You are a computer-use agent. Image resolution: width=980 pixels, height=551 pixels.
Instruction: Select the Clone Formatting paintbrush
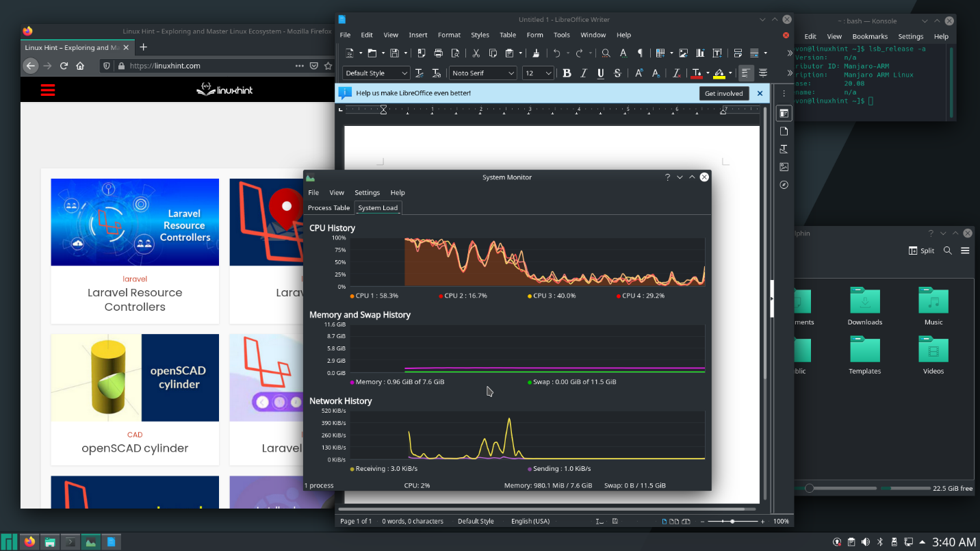point(536,53)
